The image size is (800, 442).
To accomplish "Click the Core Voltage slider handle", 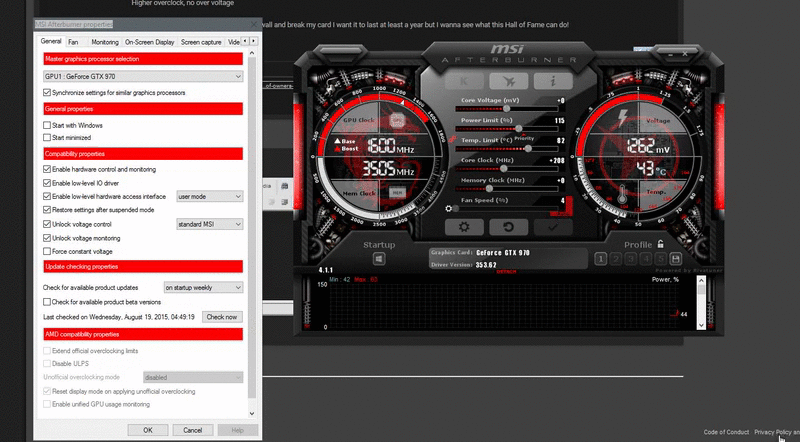I will [x=507, y=108].
